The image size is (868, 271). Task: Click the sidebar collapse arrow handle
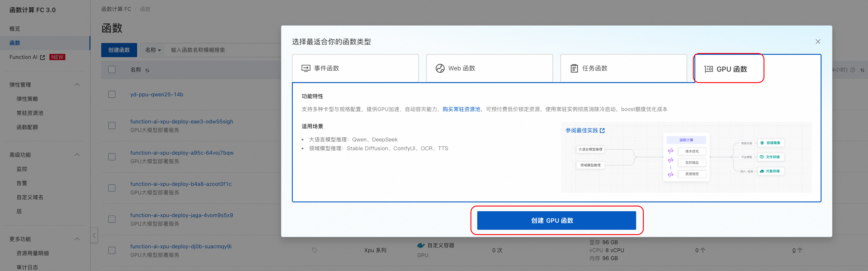pyautogui.click(x=94, y=235)
